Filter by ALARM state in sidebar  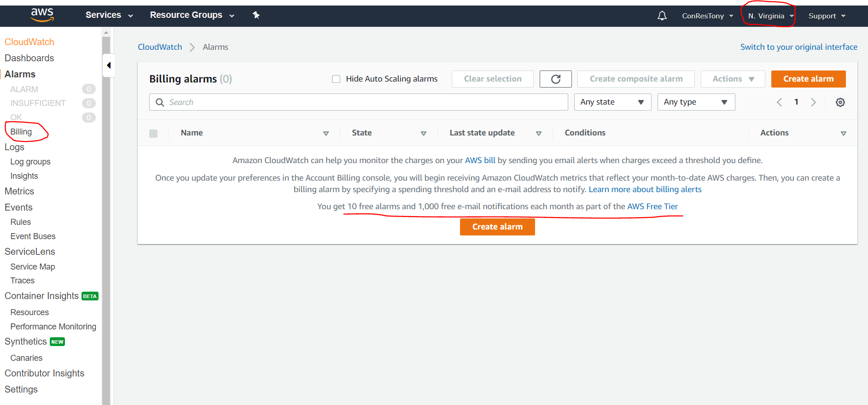coord(24,89)
